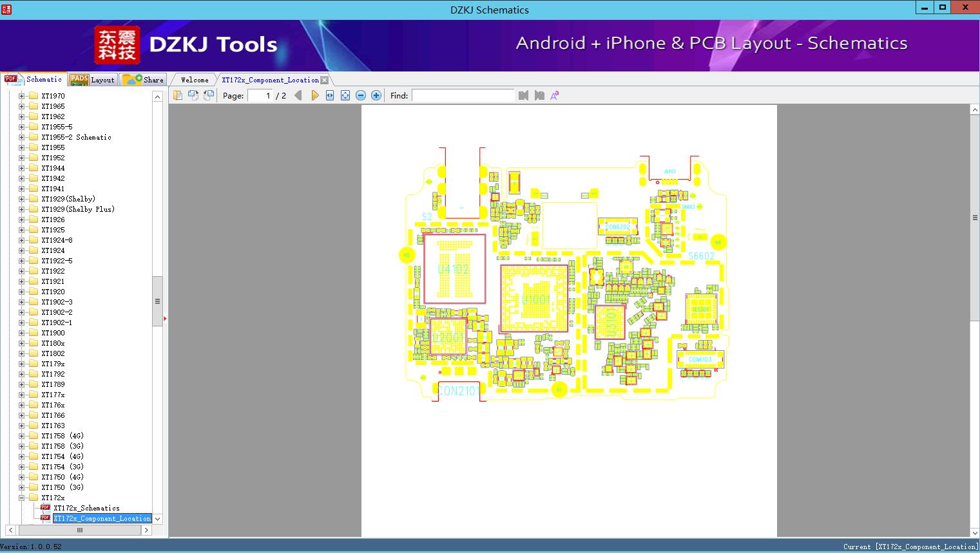This screenshot has height=553, width=980.
Task: Click the app icon in the title bar
Action: point(7,9)
